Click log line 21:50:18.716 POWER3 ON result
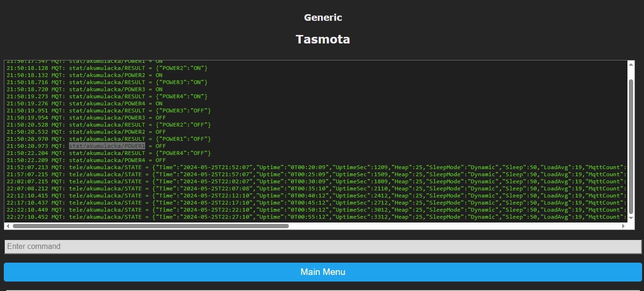The image size is (644, 291). [107, 82]
